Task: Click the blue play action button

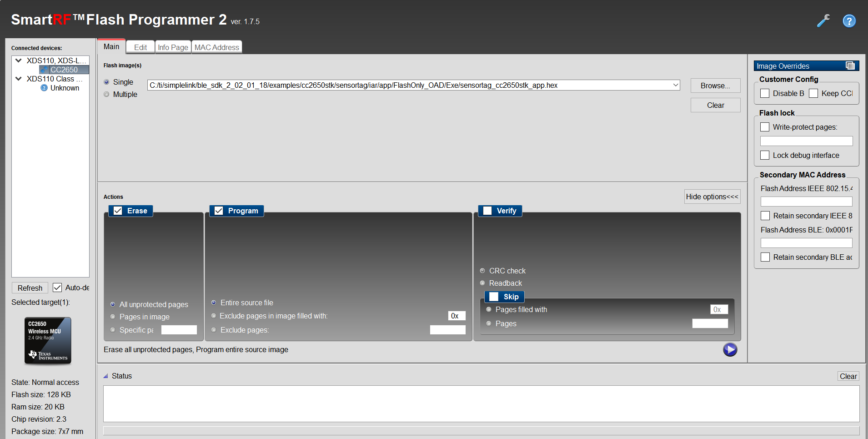Action: click(730, 349)
